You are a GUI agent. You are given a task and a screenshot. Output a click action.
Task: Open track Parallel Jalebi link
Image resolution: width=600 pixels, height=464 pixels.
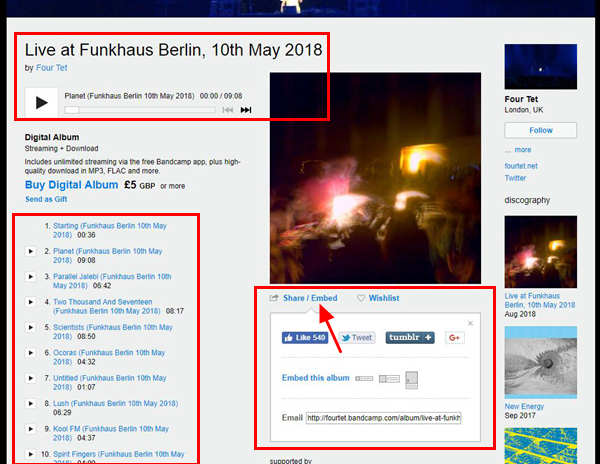(x=112, y=281)
